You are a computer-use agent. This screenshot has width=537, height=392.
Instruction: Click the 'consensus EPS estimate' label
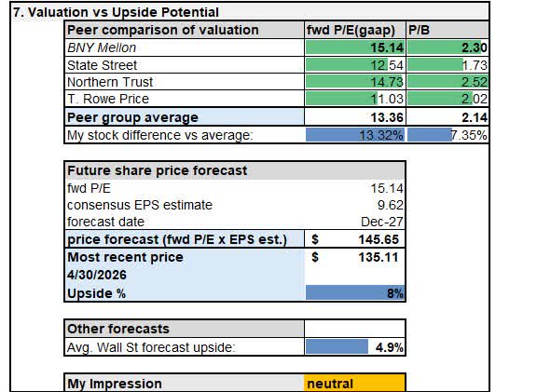[x=140, y=205]
